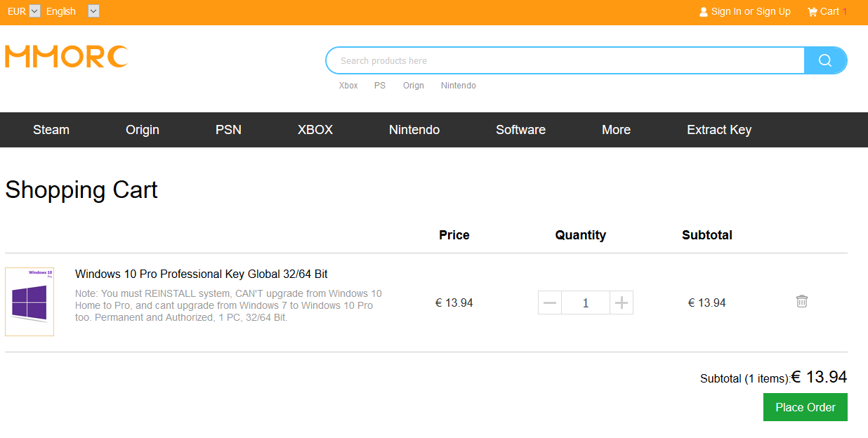868x438 pixels.
Task: Open the Nintendo menu in the dark nav bar
Action: (414, 130)
